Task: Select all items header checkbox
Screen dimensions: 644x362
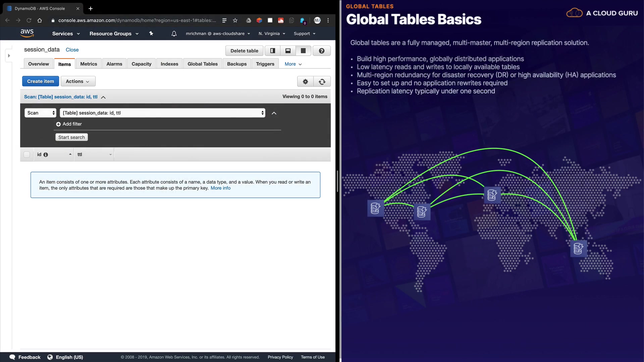Action: click(27, 155)
